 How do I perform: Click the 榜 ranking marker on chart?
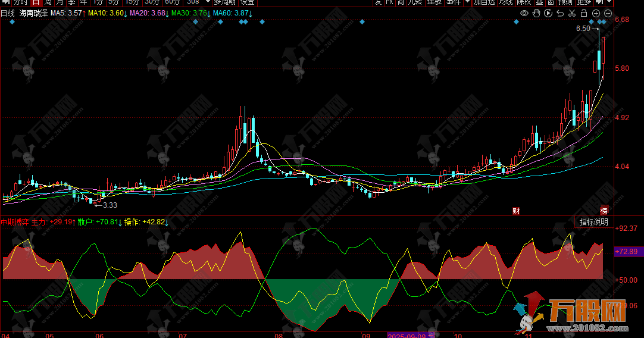[x=604, y=210]
